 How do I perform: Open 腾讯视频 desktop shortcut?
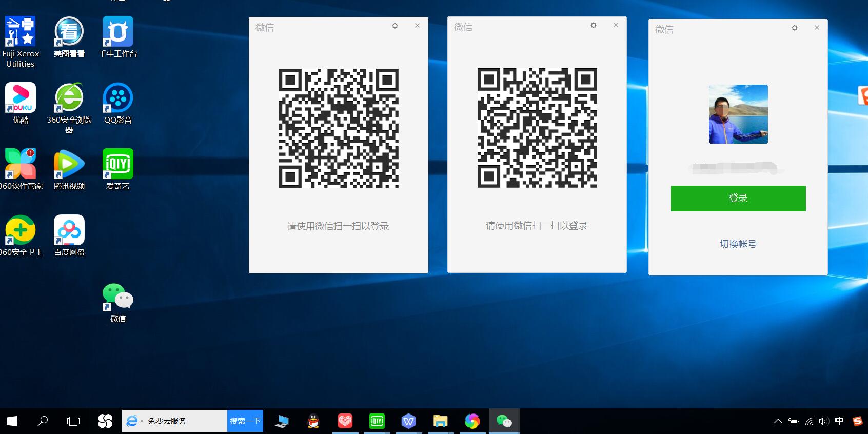click(69, 167)
